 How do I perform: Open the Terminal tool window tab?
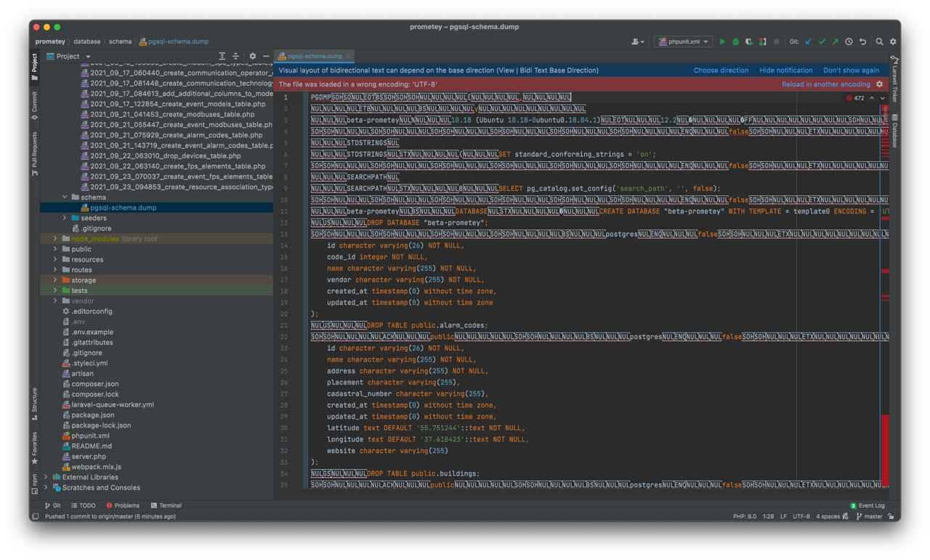coord(166,506)
